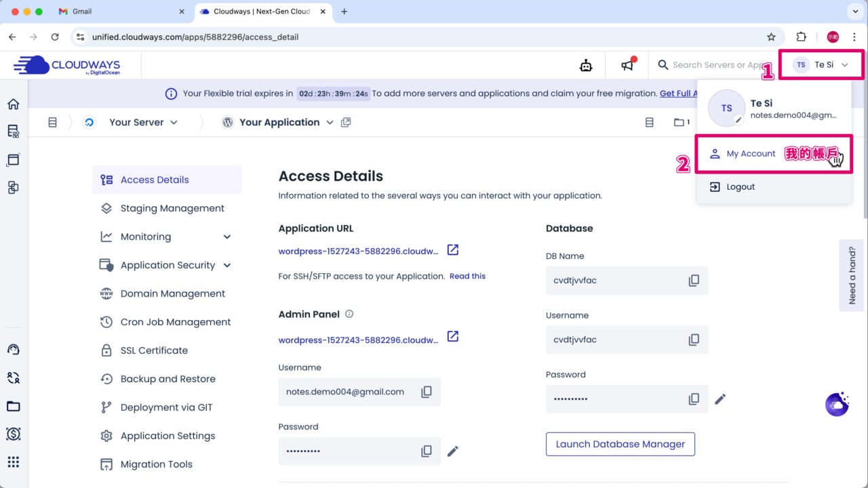Screen dimensions: 868x488
Task: Copy the DB Name value
Action: click(x=694, y=281)
